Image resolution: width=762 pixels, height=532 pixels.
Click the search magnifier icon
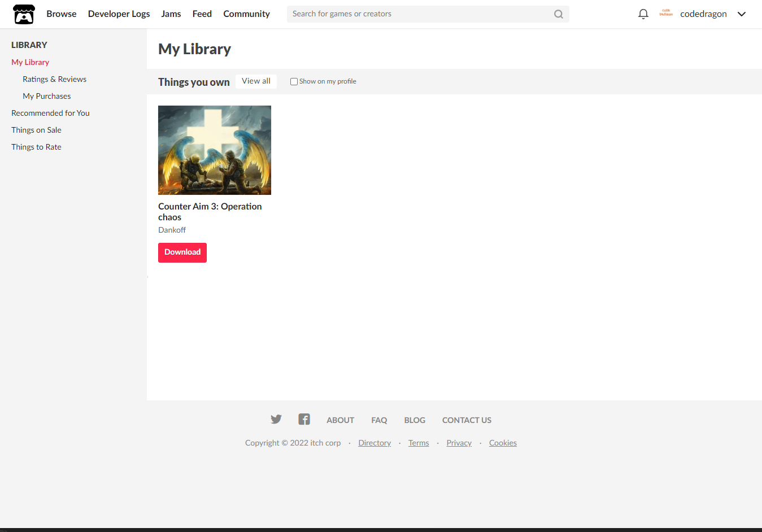click(558, 14)
